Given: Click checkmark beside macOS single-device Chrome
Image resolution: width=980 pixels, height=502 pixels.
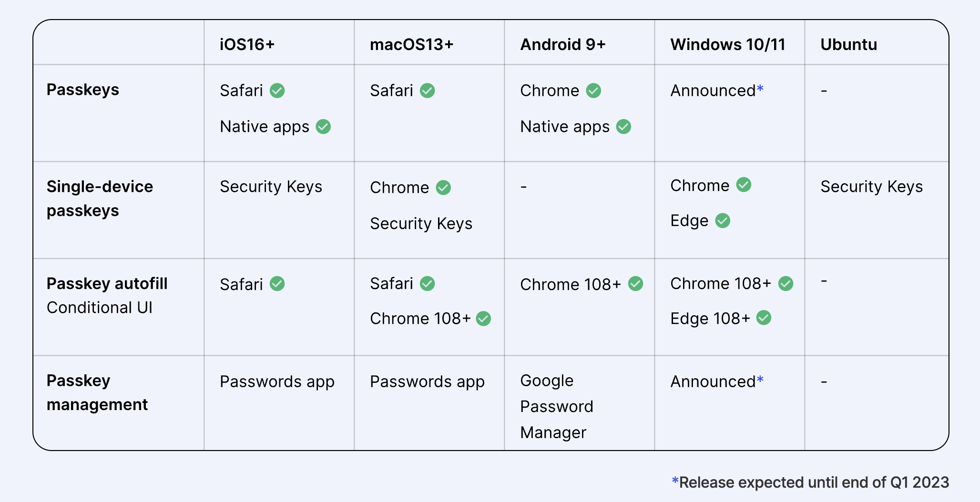Looking at the screenshot, I should pyautogui.click(x=443, y=188).
